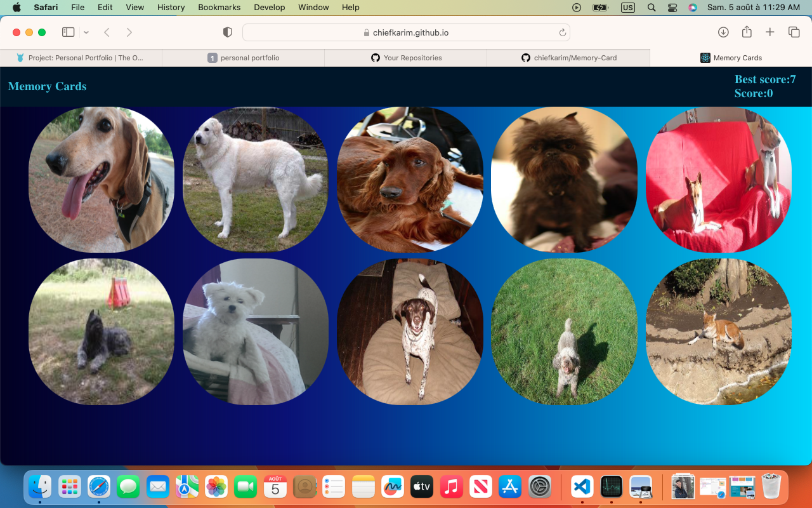Click the Memory Cards page title

click(47, 86)
